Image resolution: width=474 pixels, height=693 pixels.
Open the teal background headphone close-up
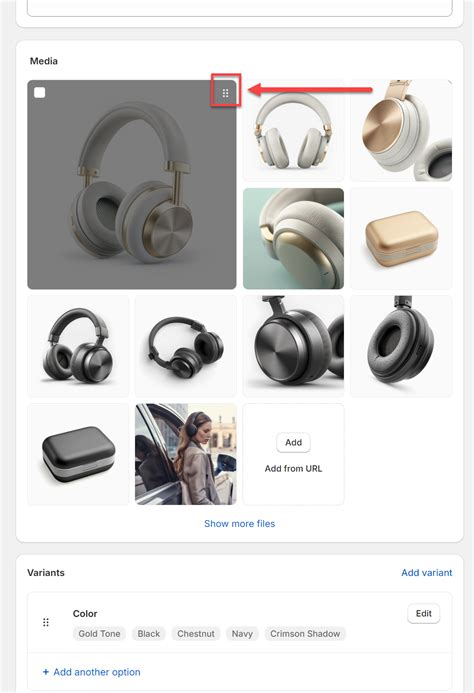click(x=294, y=239)
